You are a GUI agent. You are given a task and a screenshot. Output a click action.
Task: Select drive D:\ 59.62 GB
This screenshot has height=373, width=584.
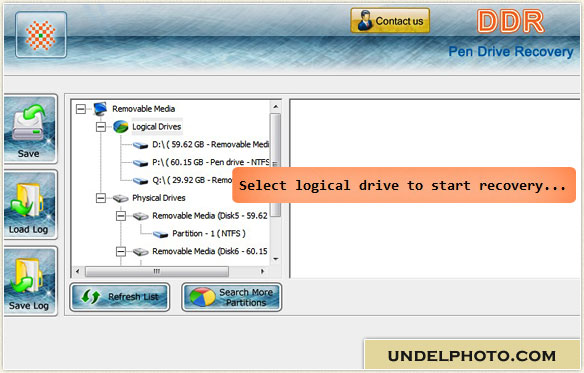[x=210, y=145]
